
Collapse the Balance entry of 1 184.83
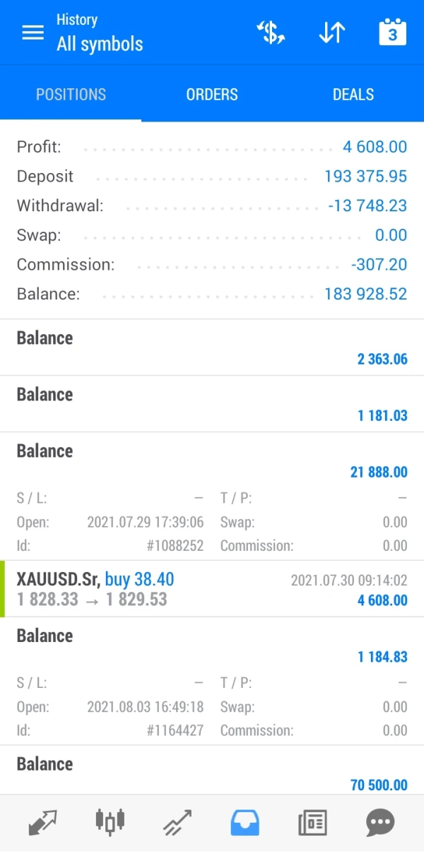point(212,646)
